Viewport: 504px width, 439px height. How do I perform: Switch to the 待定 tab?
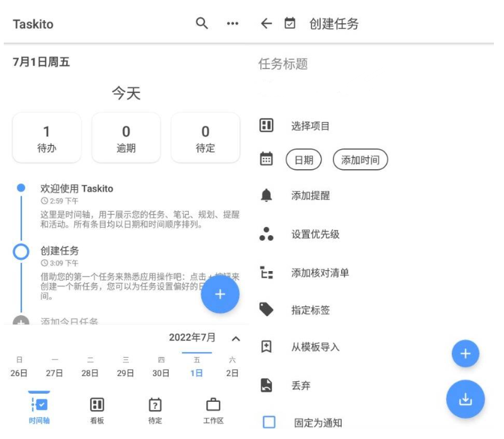(x=155, y=410)
